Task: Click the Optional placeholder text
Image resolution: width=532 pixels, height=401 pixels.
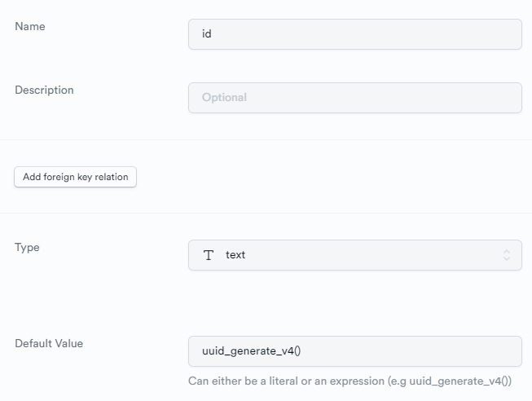Action: point(224,98)
